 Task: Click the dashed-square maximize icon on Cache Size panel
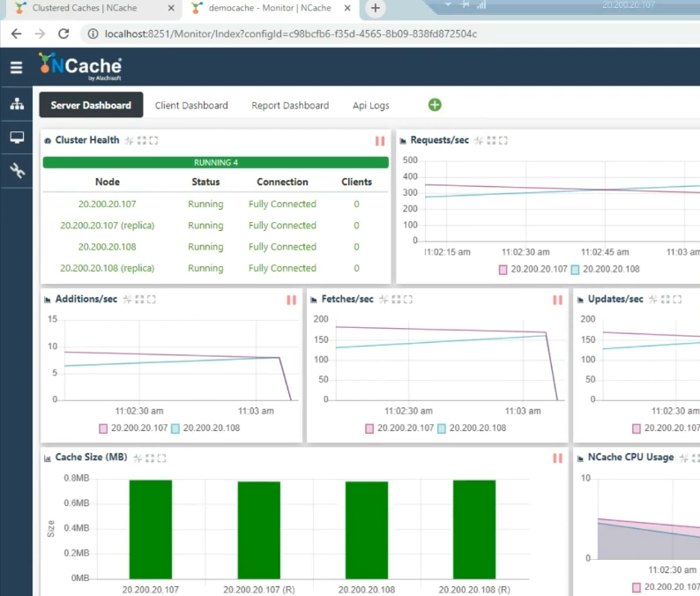[x=150, y=458]
